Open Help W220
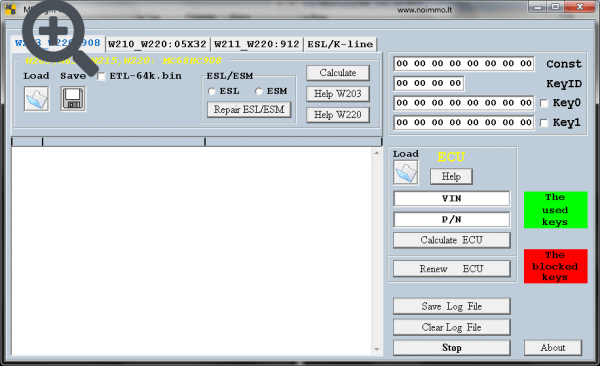Screen dimensions: 600x366 338,114
